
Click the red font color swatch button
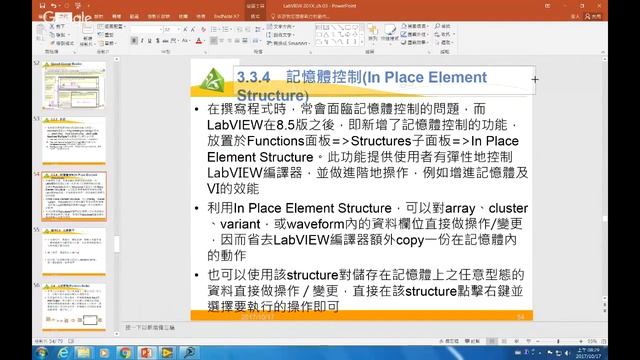[199, 41]
